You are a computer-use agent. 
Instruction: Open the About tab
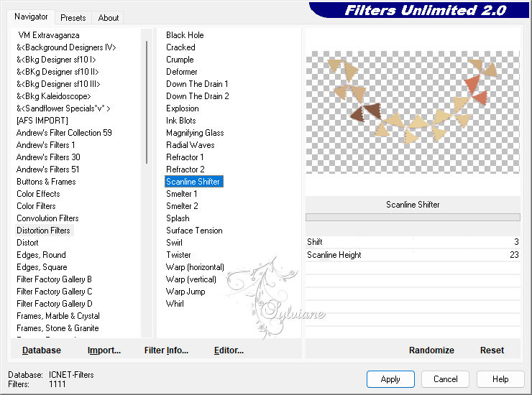tap(109, 18)
